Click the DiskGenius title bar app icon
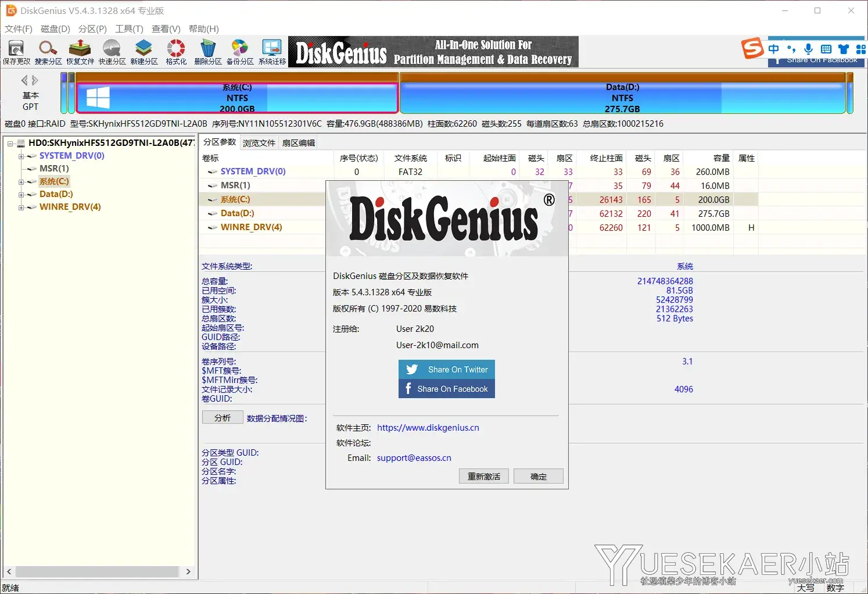 click(11, 10)
